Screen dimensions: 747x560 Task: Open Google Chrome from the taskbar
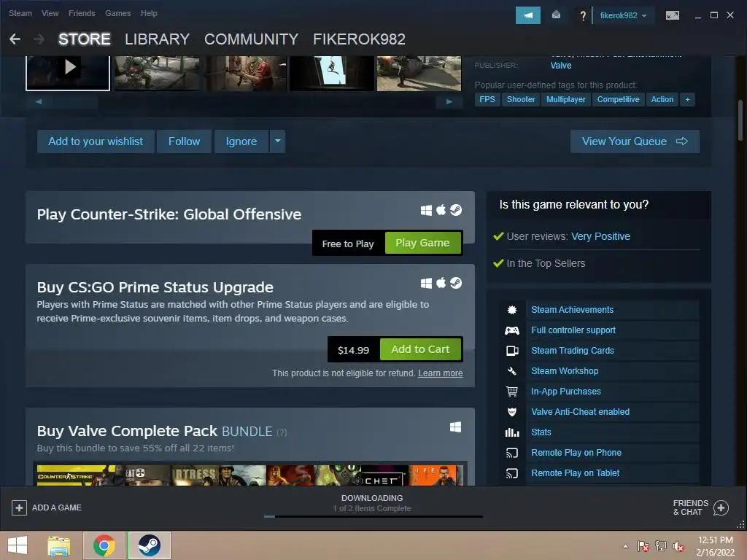click(x=104, y=545)
